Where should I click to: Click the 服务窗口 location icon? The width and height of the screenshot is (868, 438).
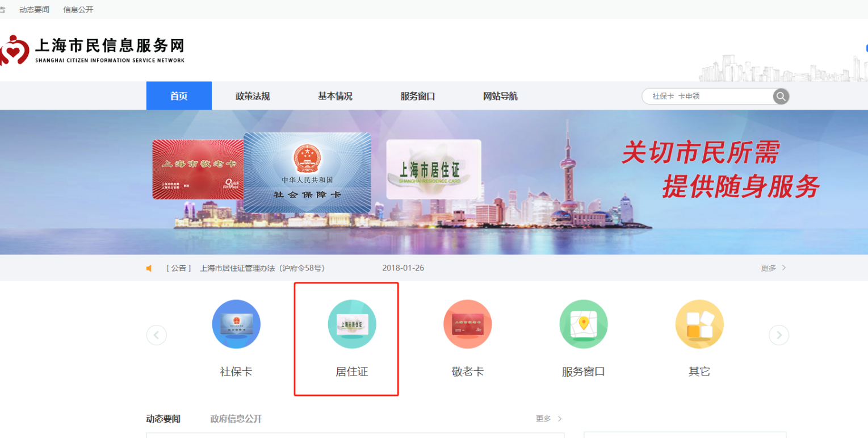click(x=583, y=324)
